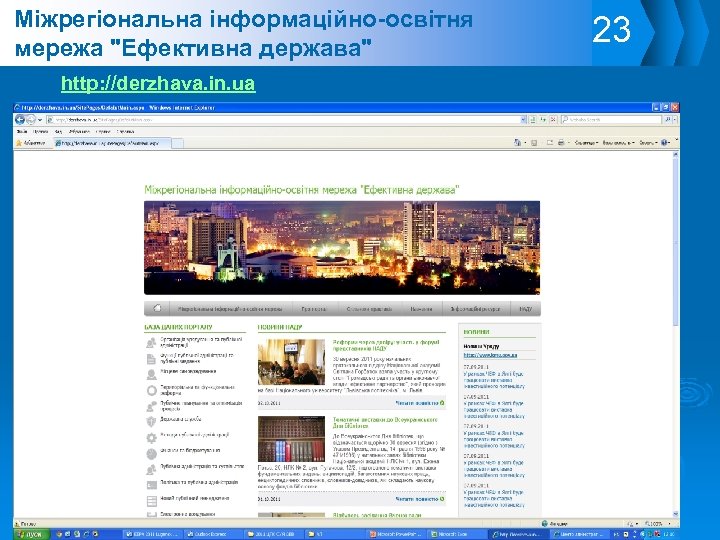Open the Favorites star button
The height and width of the screenshot is (540, 720).
31,143
